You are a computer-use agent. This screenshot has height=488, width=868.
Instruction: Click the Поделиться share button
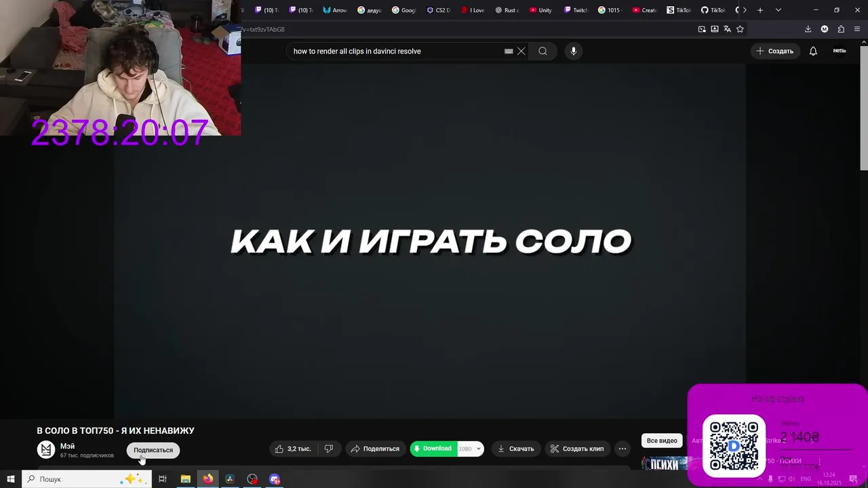(375, 449)
